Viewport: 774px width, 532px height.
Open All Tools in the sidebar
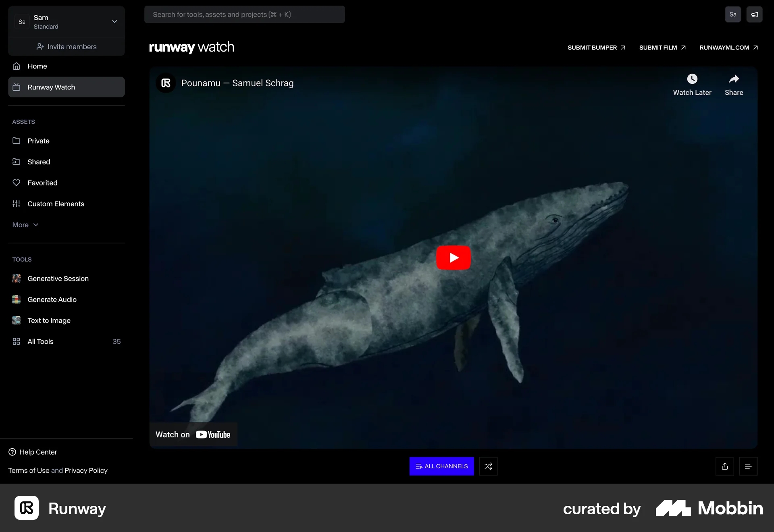tap(40, 341)
